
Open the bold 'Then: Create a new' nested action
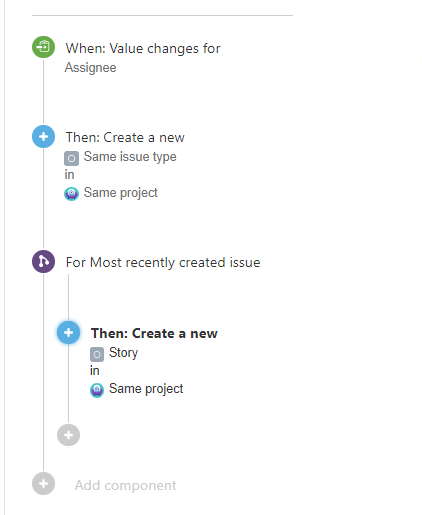tap(154, 333)
